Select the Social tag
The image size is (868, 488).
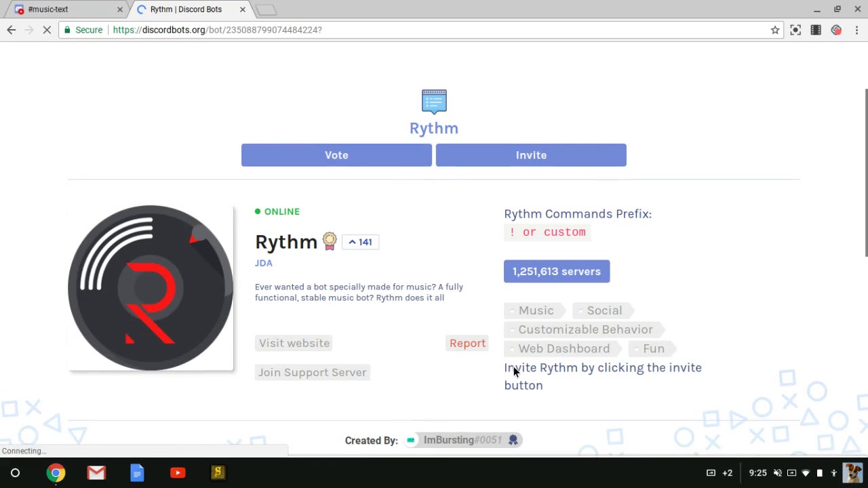tap(604, 310)
